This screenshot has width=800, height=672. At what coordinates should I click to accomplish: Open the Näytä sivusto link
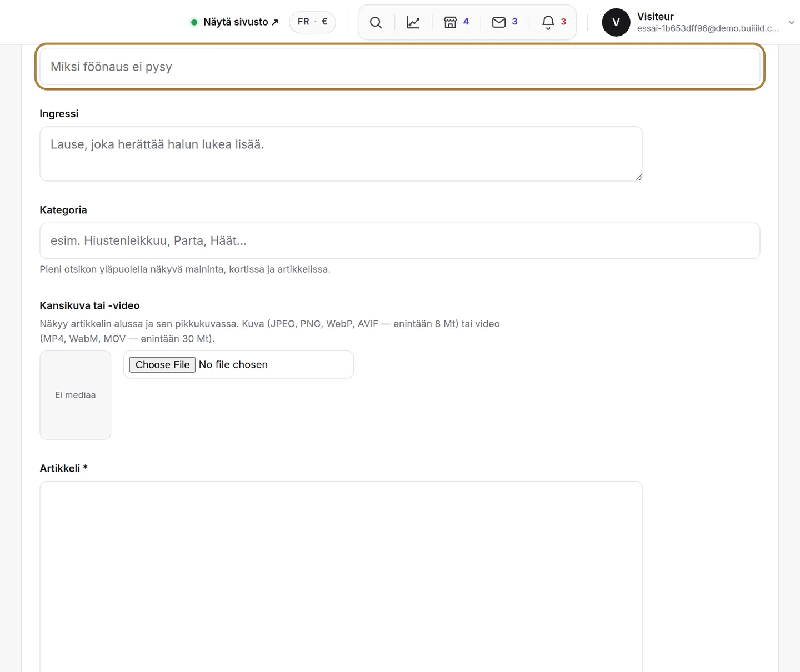[x=241, y=22]
